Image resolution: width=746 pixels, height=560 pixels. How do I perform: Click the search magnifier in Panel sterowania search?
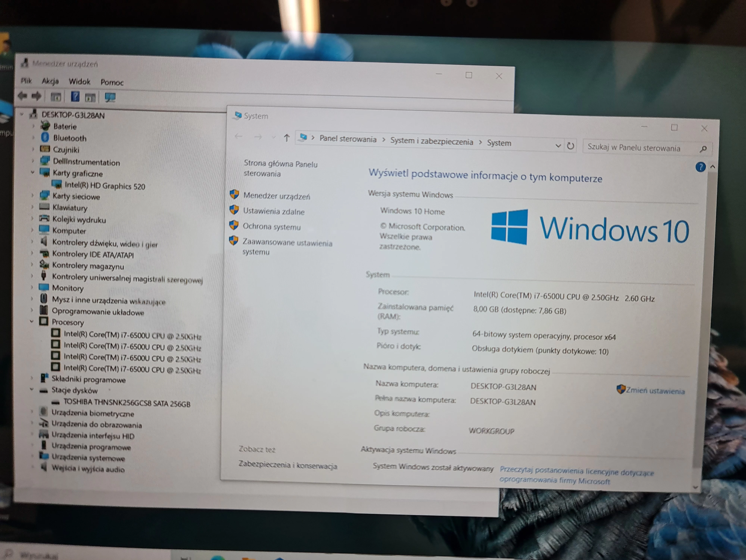(x=703, y=149)
